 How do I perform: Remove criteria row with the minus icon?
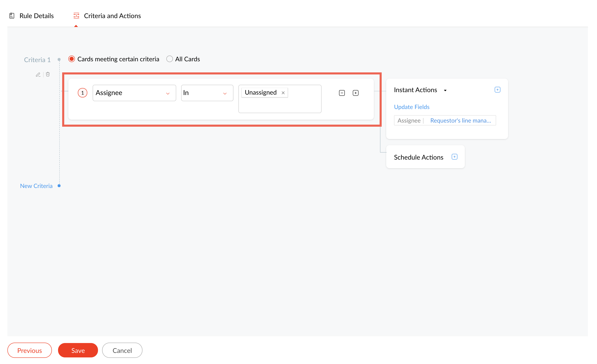tap(342, 93)
